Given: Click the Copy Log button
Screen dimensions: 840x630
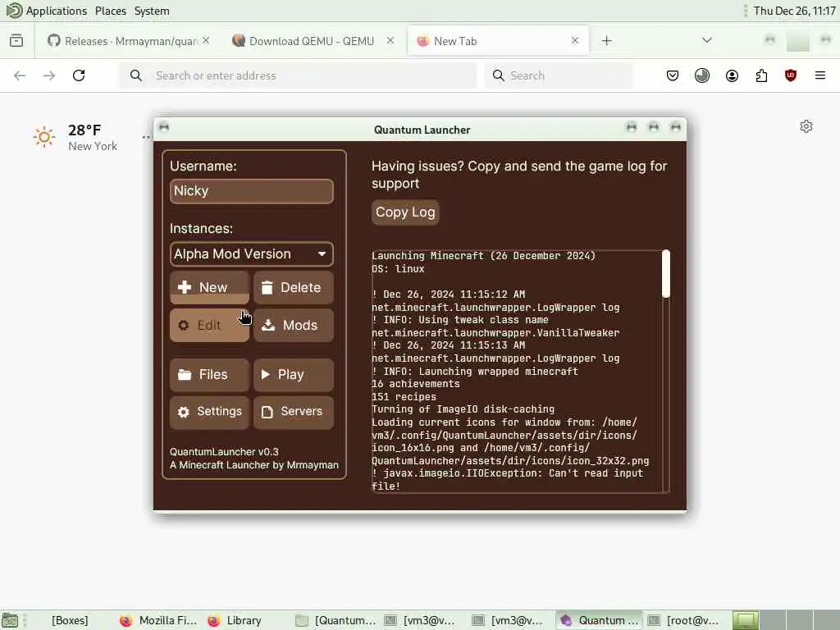Looking at the screenshot, I should 405,212.
